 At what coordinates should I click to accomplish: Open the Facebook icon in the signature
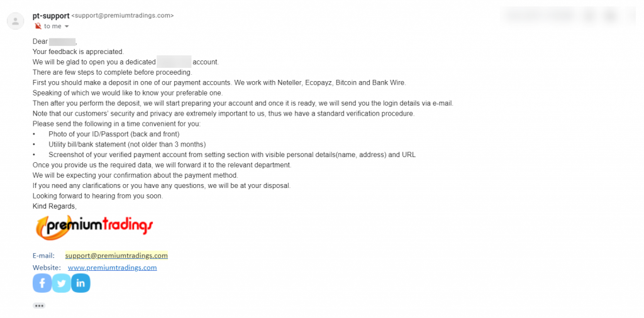coord(42,283)
